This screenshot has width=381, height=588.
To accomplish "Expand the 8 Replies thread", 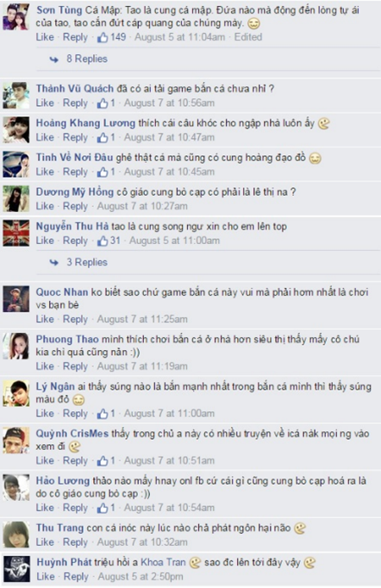I will (x=87, y=59).
